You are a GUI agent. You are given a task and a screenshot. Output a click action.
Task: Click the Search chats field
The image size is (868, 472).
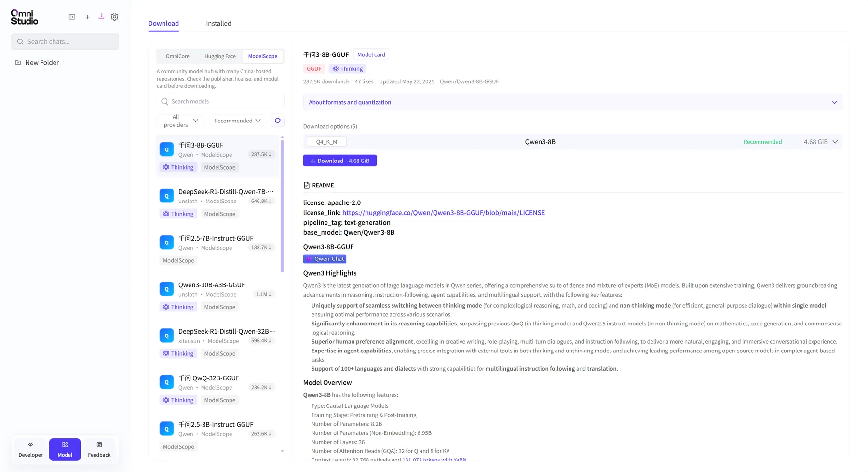click(65, 41)
